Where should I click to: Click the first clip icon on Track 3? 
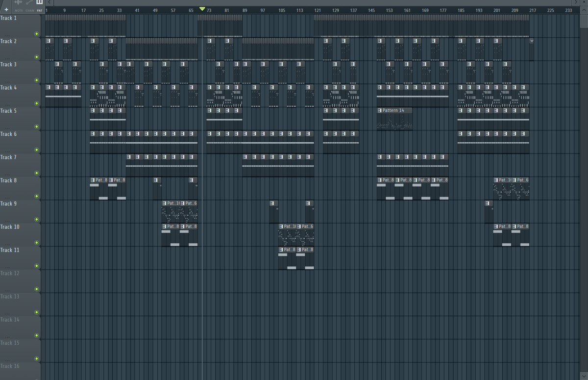coord(57,64)
